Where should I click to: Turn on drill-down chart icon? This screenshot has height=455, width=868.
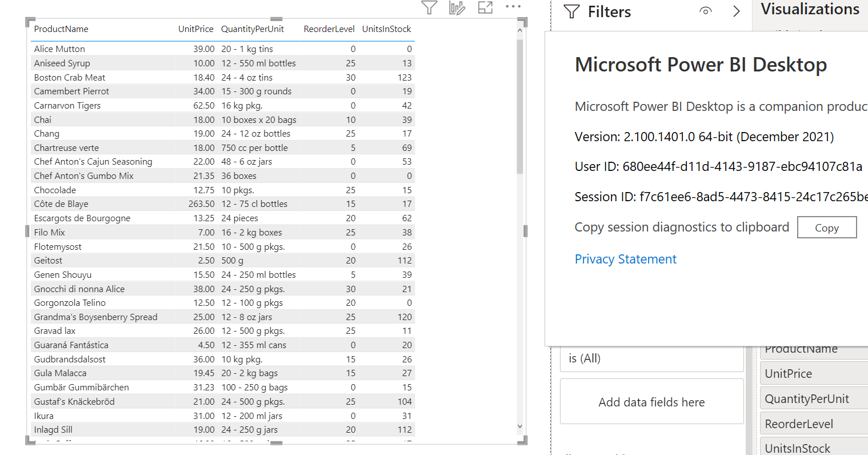(x=457, y=7)
